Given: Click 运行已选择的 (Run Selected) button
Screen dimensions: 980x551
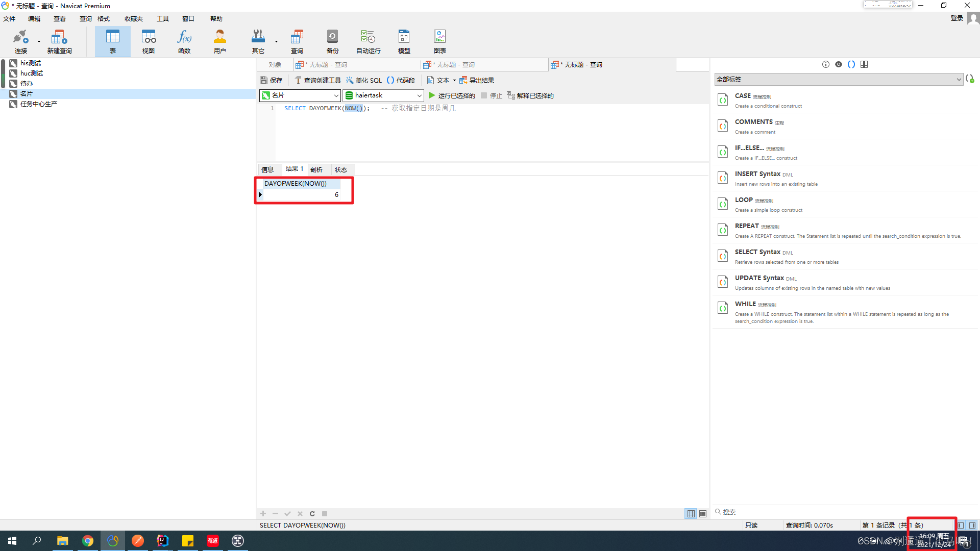Looking at the screenshot, I should coord(452,95).
